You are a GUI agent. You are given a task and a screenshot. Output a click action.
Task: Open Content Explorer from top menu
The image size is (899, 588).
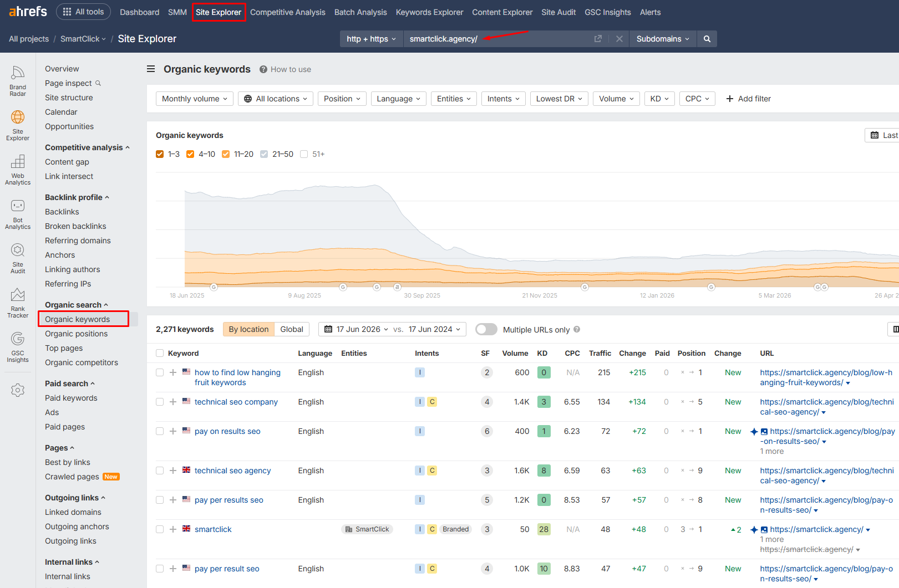click(502, 12)
